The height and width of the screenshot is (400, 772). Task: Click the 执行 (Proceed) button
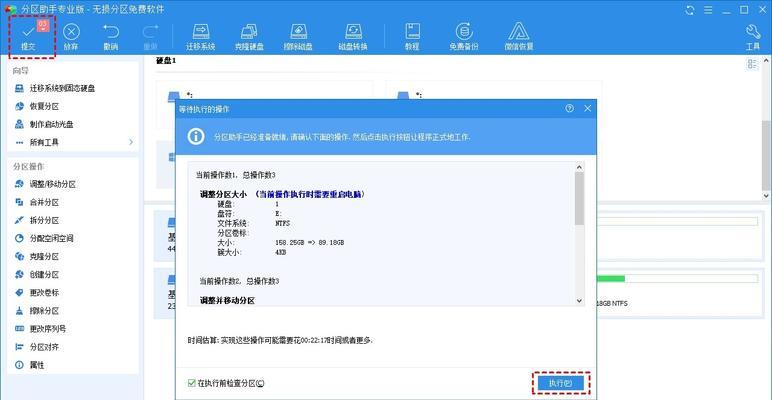tap(561, 383)
